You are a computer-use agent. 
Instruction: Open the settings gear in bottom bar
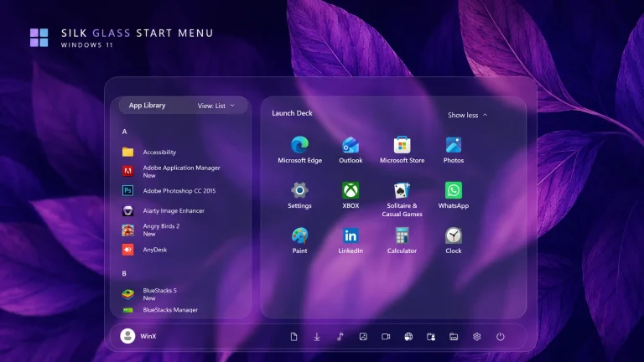tap(476, 337)
